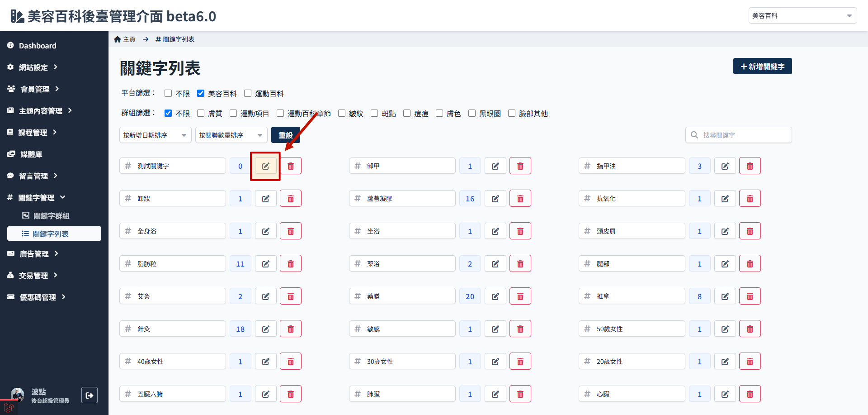Image resolution: width=868 pixels, height=415 pixels.
Task: Edit the 測試關鍵字 keyword
Action: (x=266, y=166)
